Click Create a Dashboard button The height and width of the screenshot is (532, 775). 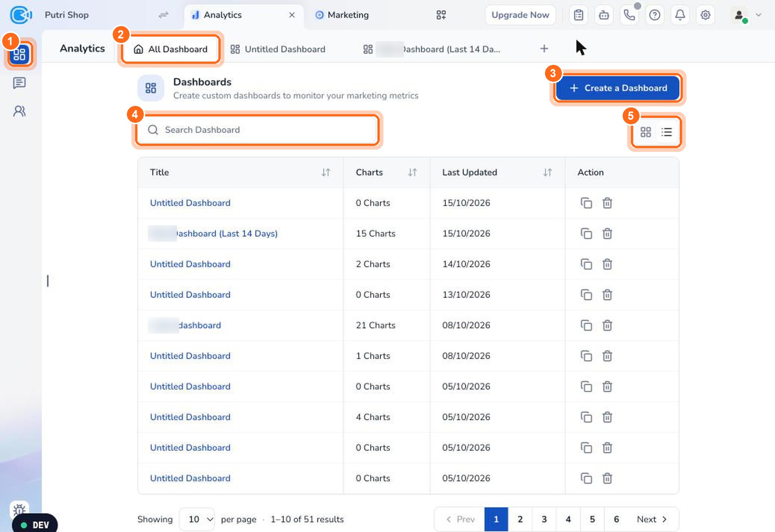point(618,88)
